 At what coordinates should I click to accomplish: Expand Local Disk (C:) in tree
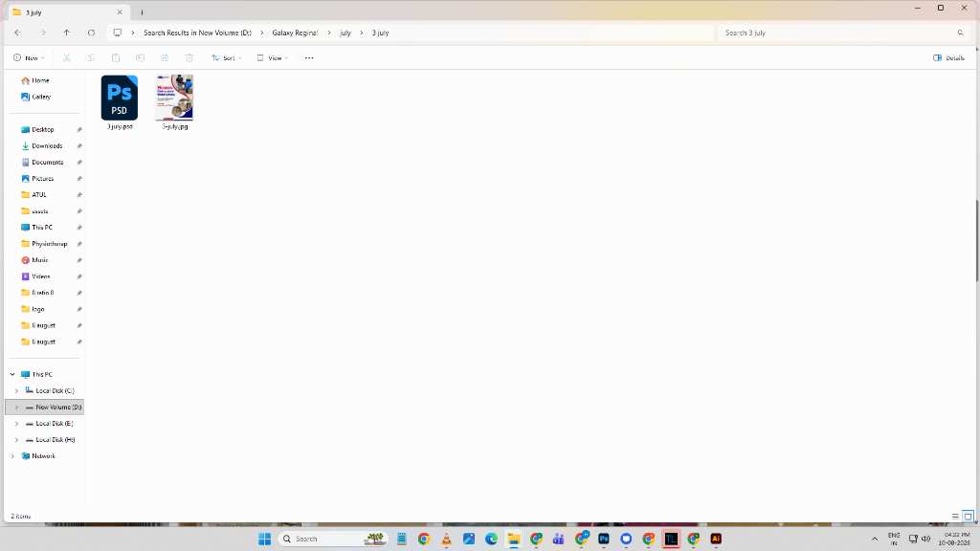click(17, 390)
